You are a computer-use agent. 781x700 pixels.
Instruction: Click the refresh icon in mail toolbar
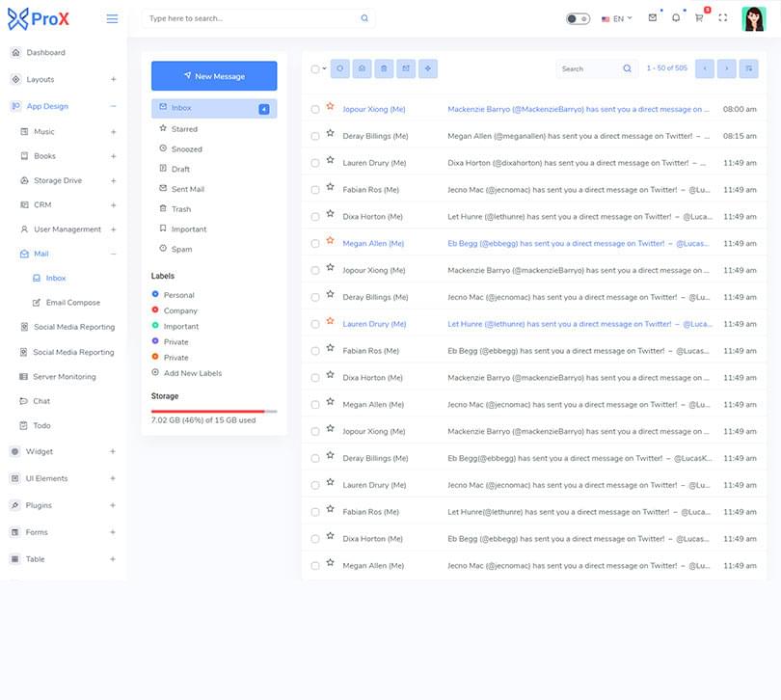[340, 68]
